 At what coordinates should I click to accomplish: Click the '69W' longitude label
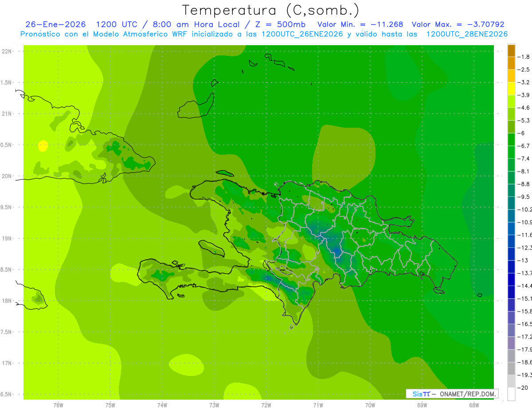422,405
